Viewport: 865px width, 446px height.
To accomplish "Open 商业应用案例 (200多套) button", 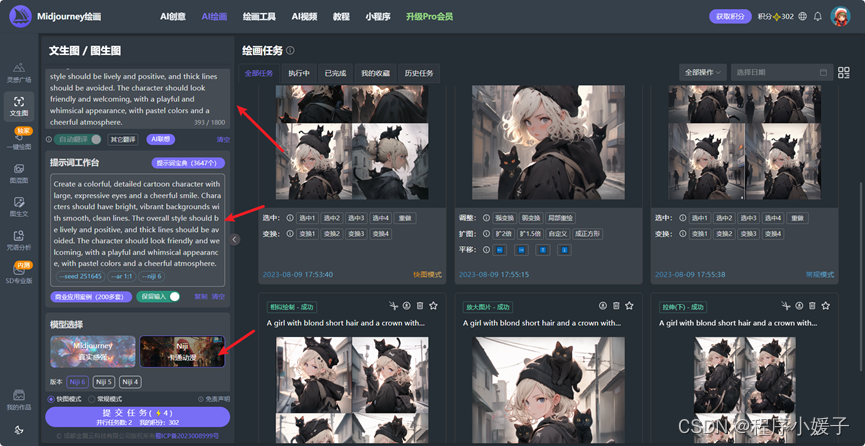I will tap(91, 297).
